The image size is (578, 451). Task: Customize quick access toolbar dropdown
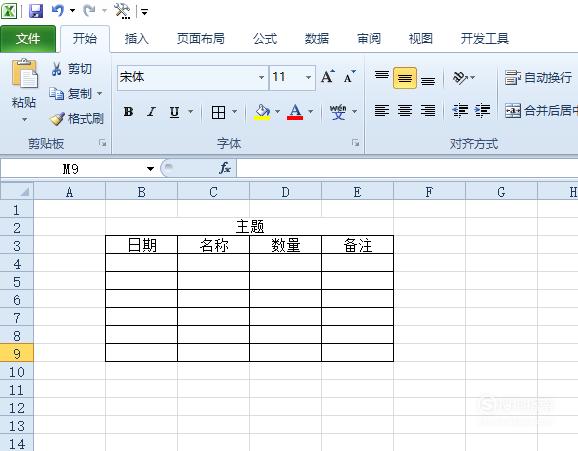click(144, 12)
